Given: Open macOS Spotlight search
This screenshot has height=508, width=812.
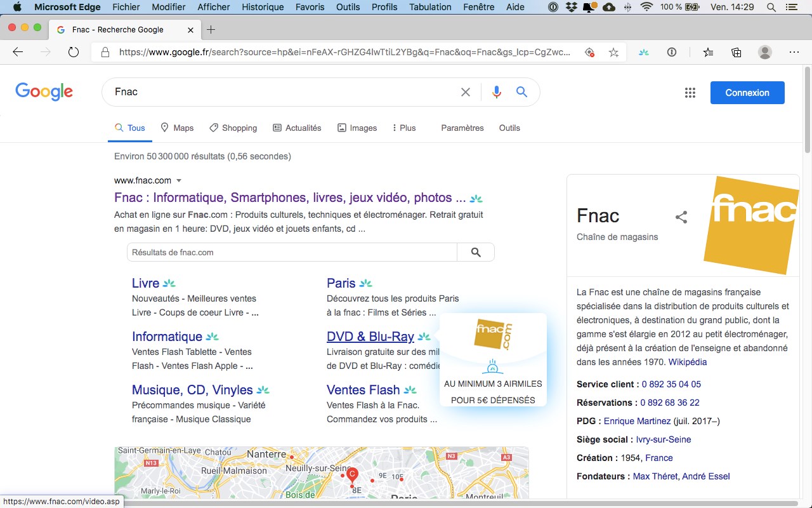Looking at the screenshot, I should tap(771, 7).
